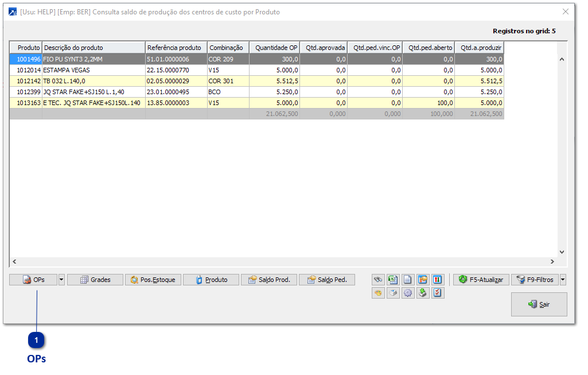The width and height of the screenshot is (588, 375).
Task: Open the Grades button
Action: click(x=95, y=280)
